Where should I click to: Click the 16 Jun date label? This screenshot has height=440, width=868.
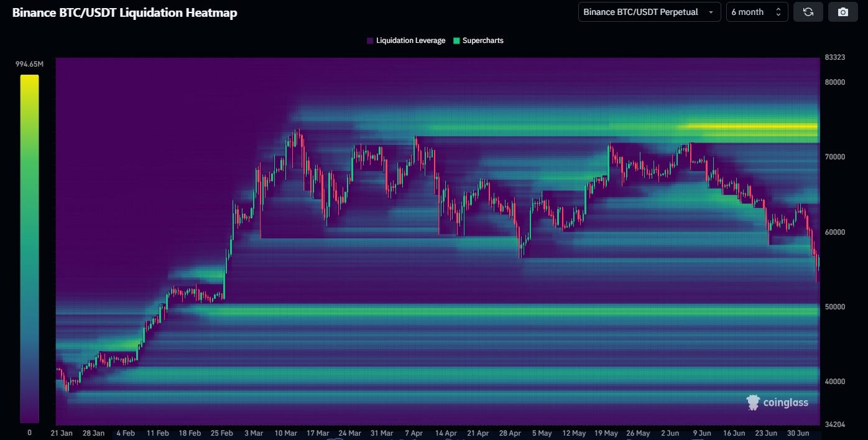point(734,433)
